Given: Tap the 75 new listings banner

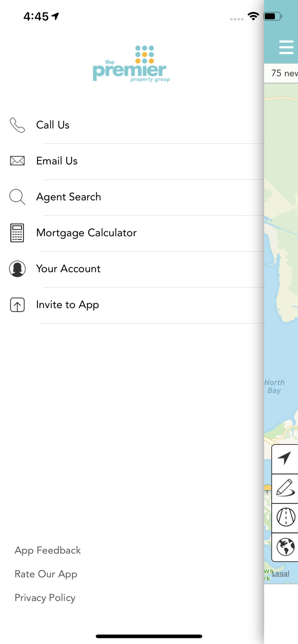Looking at the screenshot, I should (x=285, y=73).
